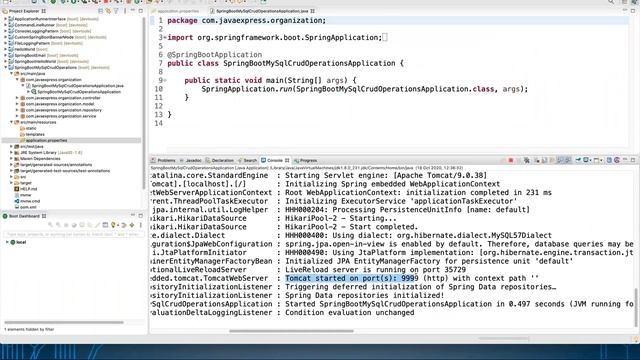Click 'LiveReload server is running on port 35729'
Screen dimensions: 640x360
pyautogui.click(x=376, y=270)
